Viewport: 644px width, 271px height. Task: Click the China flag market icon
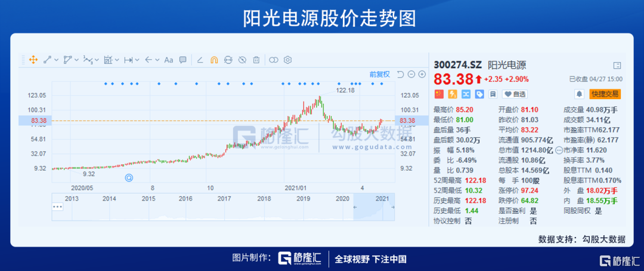tap(439, 94)
